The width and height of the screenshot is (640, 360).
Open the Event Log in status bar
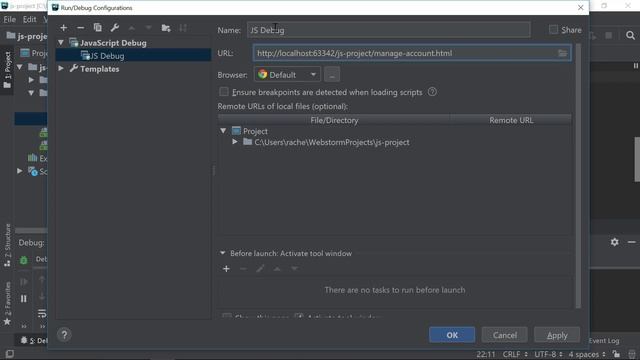(x=604, y=340)
